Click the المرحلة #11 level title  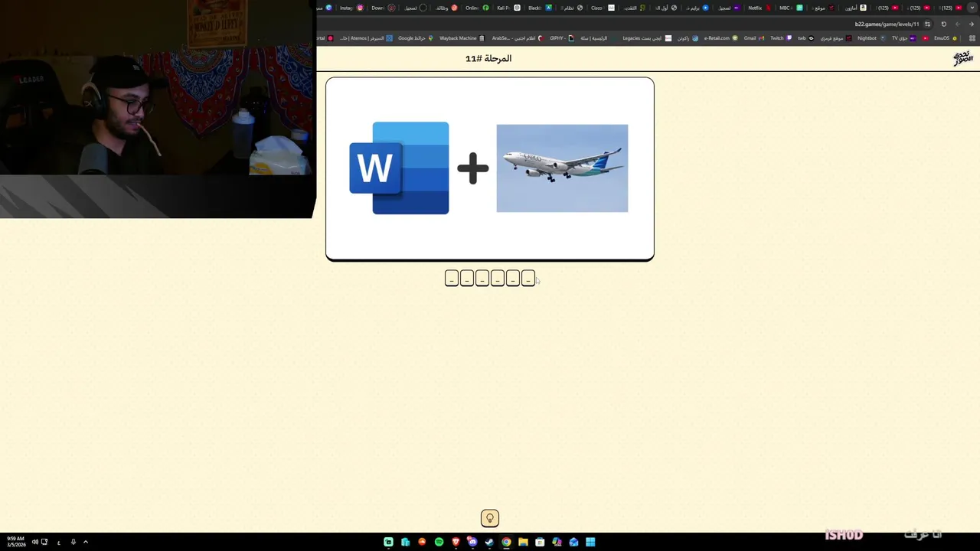point(488,58)
